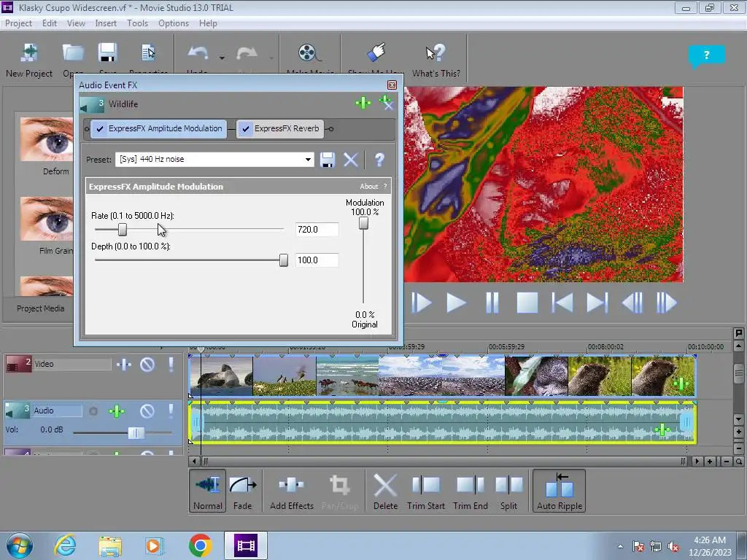The height and width of the screenshot is (560, 747).
Task: Stop preview playback
Action: point(527,303)
